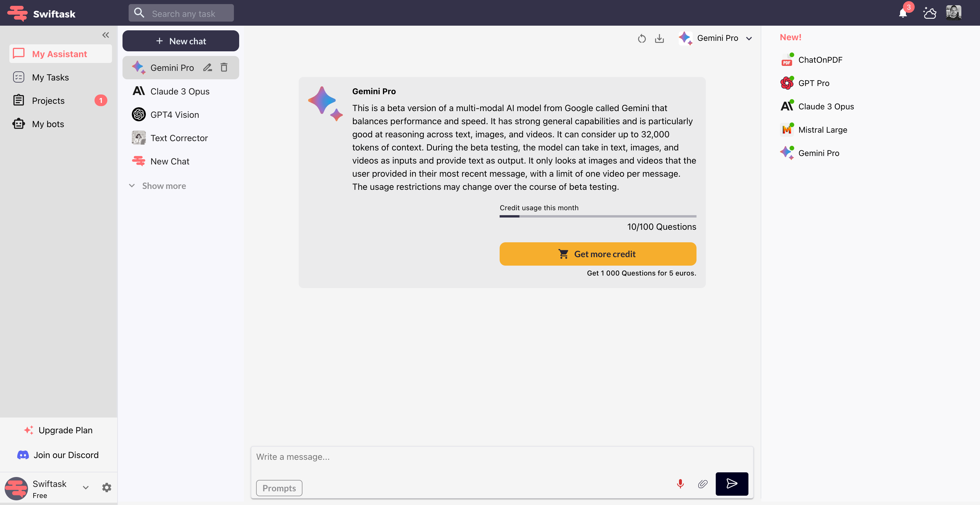Open the Text Corrector chat
Viewport: 980px width, 505px height.
(179, 138)
